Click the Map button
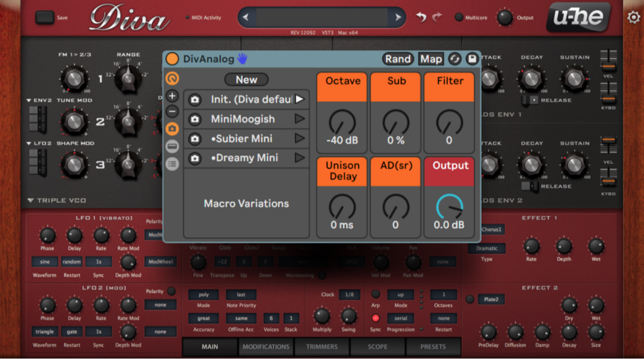 point(431,59)
